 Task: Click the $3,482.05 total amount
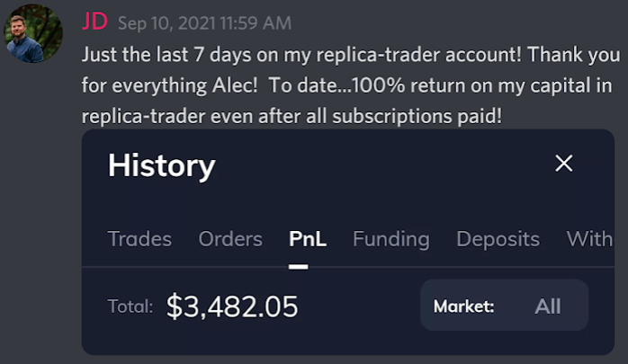232,306
